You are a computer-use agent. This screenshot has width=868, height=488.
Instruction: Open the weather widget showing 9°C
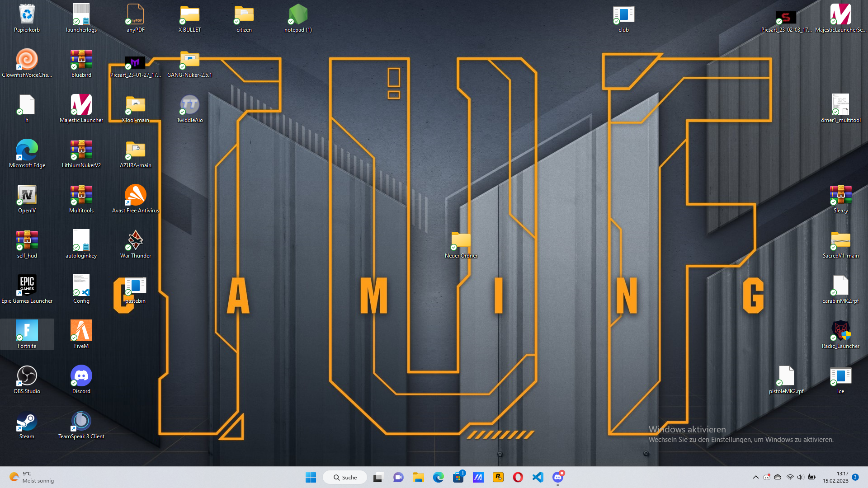coord(32,477)
